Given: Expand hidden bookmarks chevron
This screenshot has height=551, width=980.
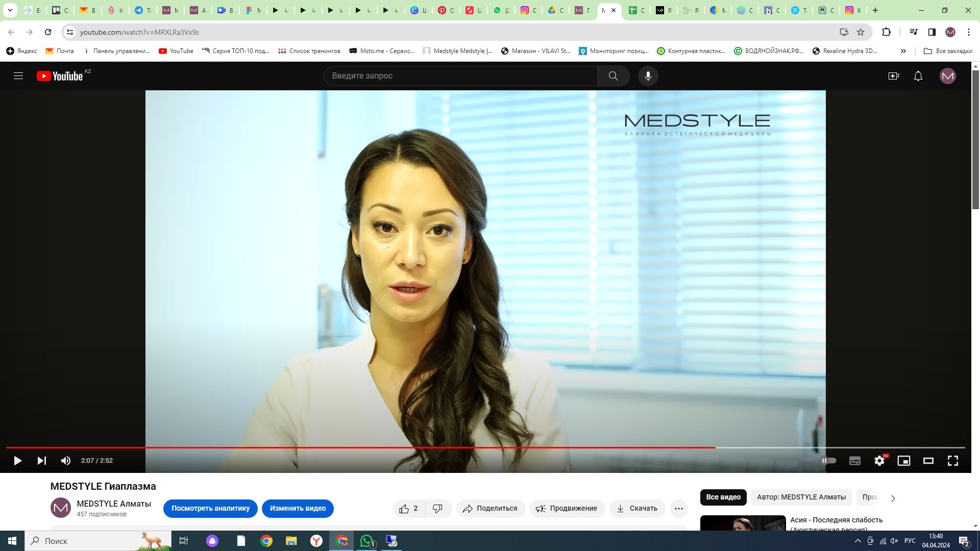Looking at the screenshot, I should (903, 51).
